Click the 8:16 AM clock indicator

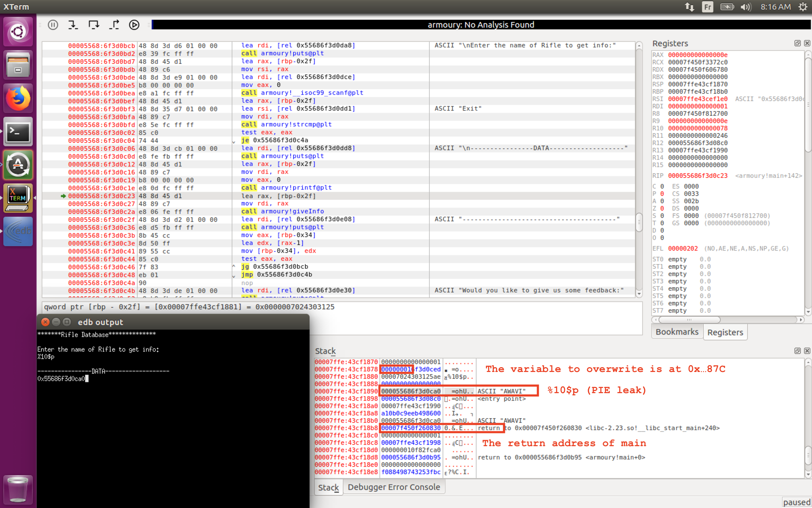pyautogui.click(x=775, y=7)
